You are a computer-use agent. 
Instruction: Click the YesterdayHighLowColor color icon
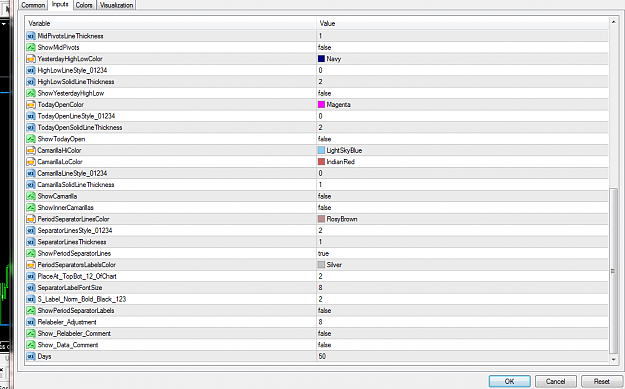tap(31, 59)
